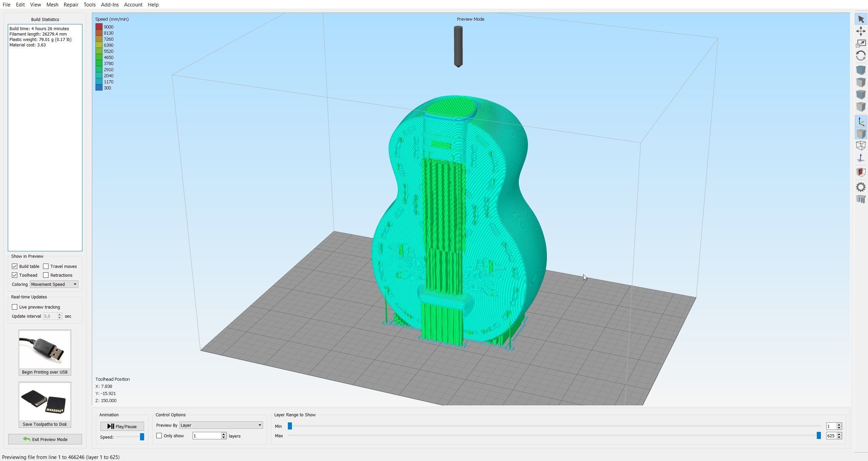The height and width of the screenshot is (461, 868).
Task: Uncheck the Toolhead checkbox
Action: click(15, 275)
